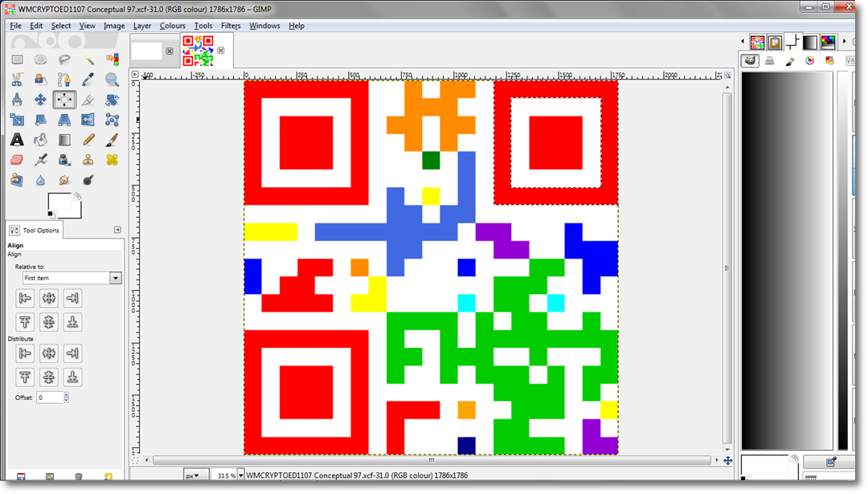Image resolution: width=868 pixels, height=494 pixels.
Task: Choose the Text tool
Action: tap(17, 140)
